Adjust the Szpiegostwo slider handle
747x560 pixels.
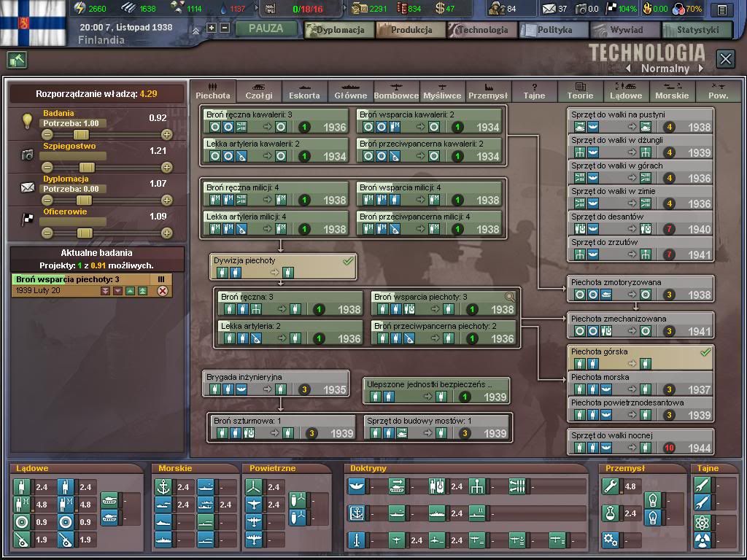click(x=87, y=168)
